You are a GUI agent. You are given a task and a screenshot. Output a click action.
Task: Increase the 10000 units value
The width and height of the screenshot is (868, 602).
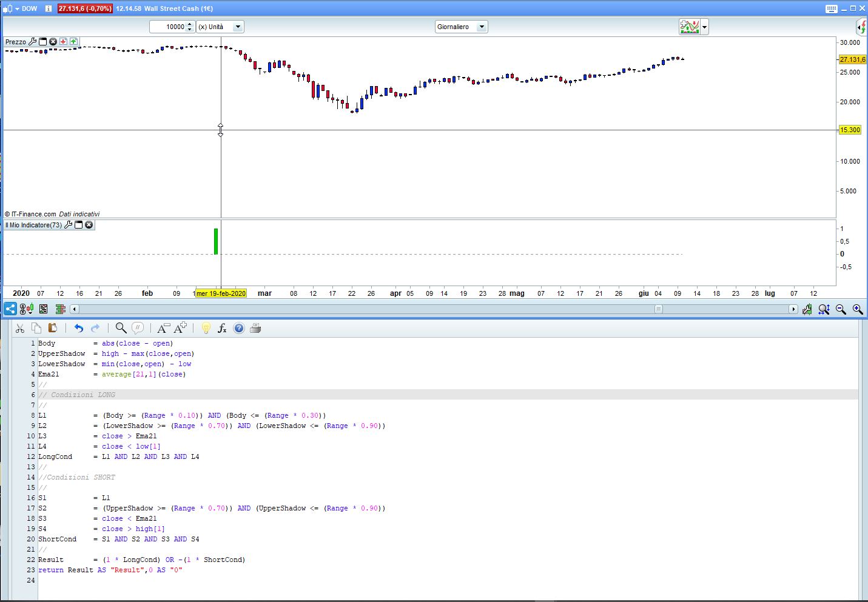[190, 24]
